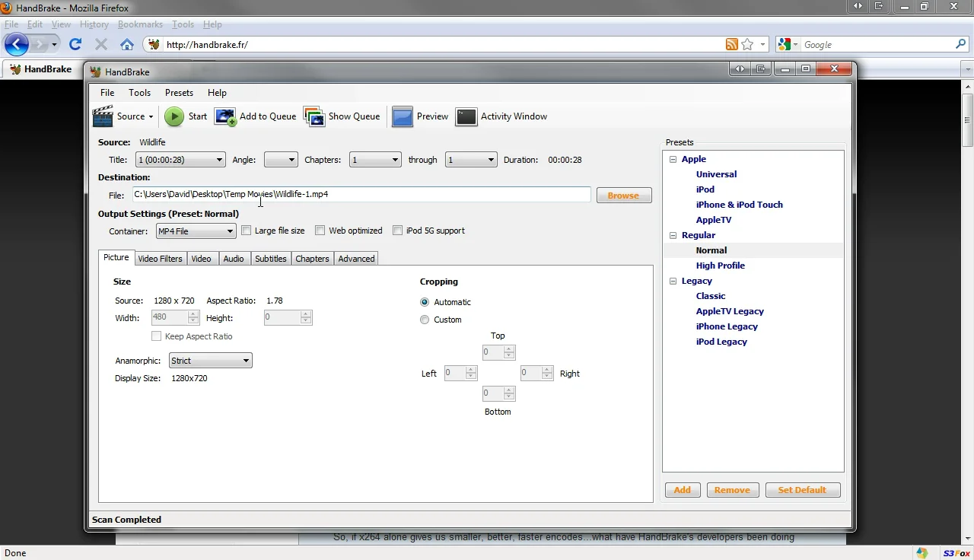This screenshot has width=974, height=560.
Task: Open the Title dropdown
Action: pos(180,160)
